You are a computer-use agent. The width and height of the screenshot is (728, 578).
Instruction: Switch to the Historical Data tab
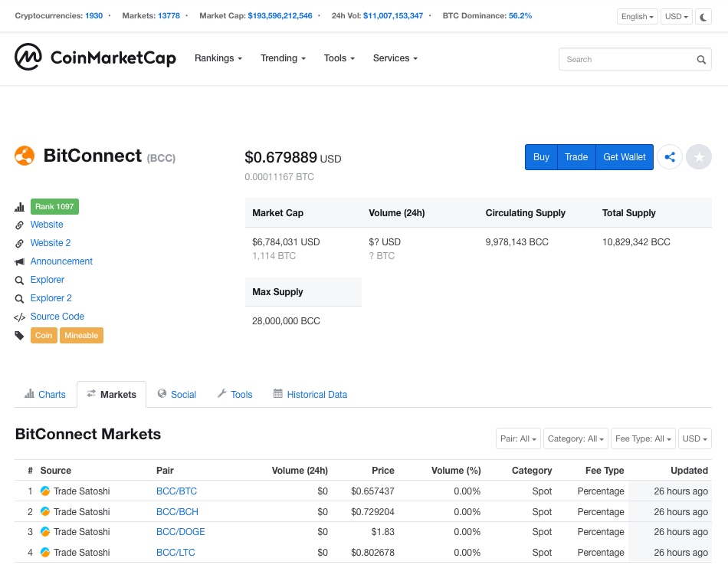pos(310,394)
